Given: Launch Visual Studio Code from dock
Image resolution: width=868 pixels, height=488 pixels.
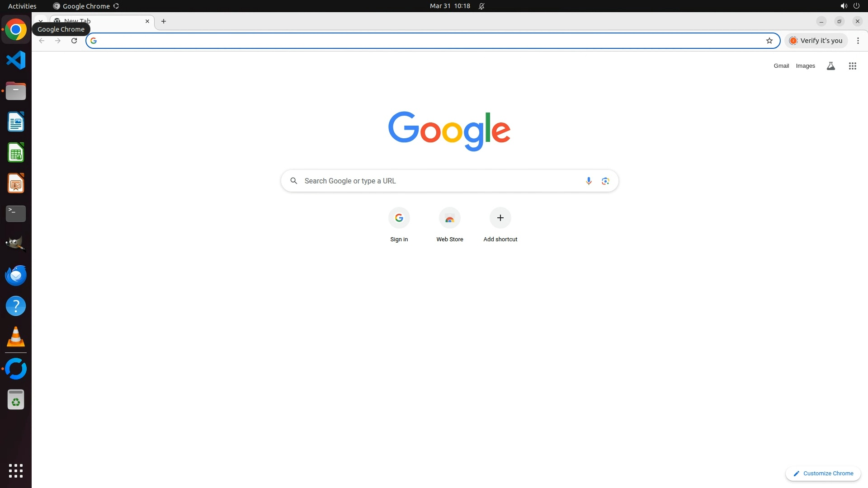Looking at the screenshot, I should [x=16, y=60].
